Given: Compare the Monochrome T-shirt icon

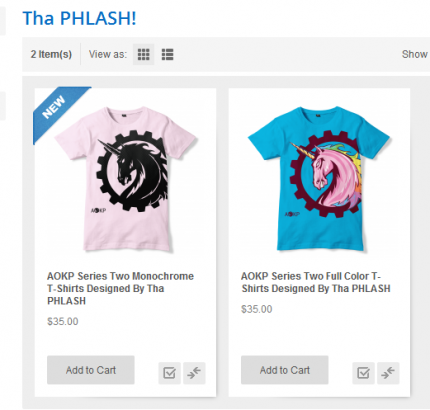Looking at the screenshot, I should coord(194,373).
